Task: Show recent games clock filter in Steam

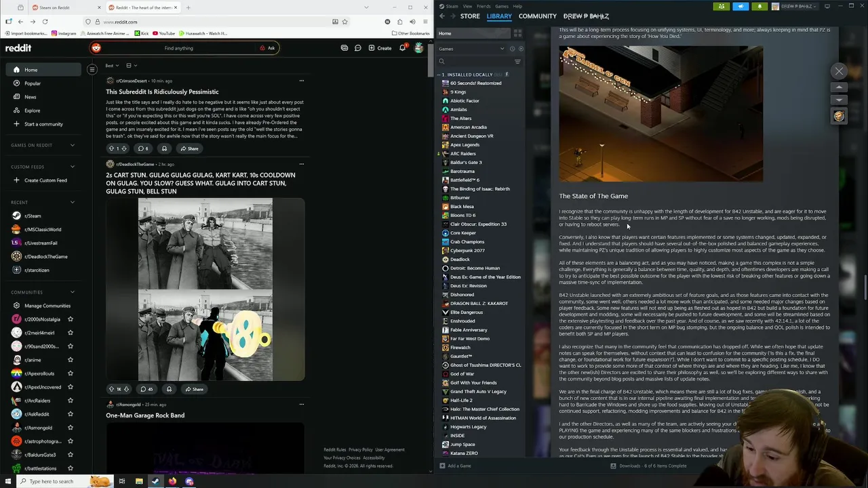Action: tap(512, 49)
